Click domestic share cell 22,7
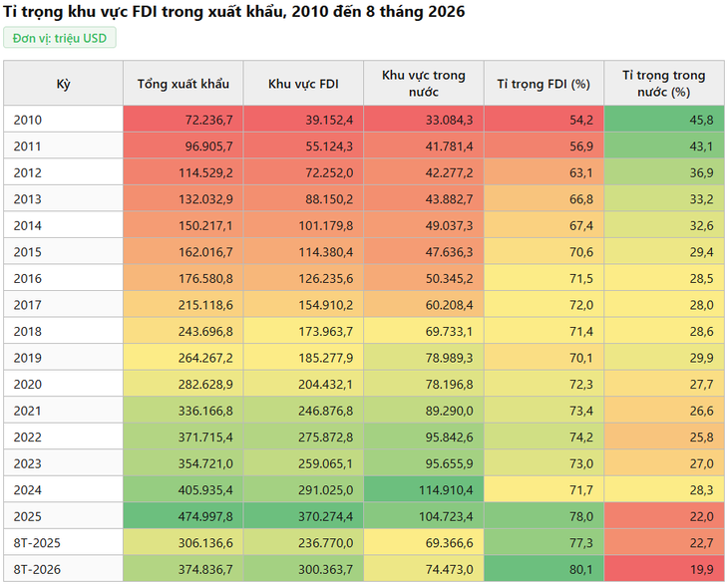This screenshot has width=728, height=585. [664, 543]
